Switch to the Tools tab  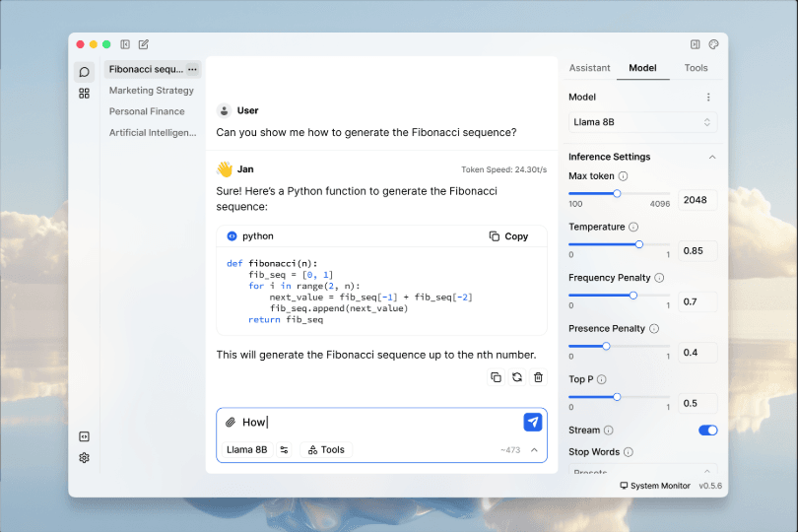tap(696, 68)
